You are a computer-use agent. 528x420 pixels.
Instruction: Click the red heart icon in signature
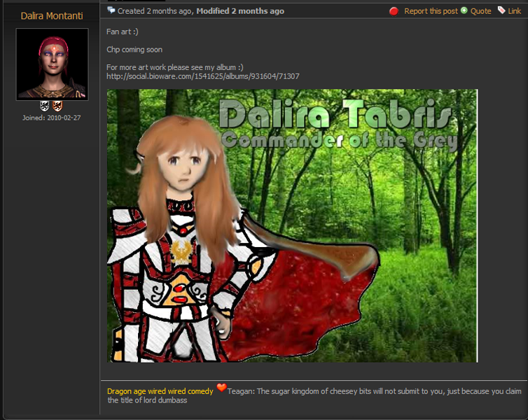(221, 388)
